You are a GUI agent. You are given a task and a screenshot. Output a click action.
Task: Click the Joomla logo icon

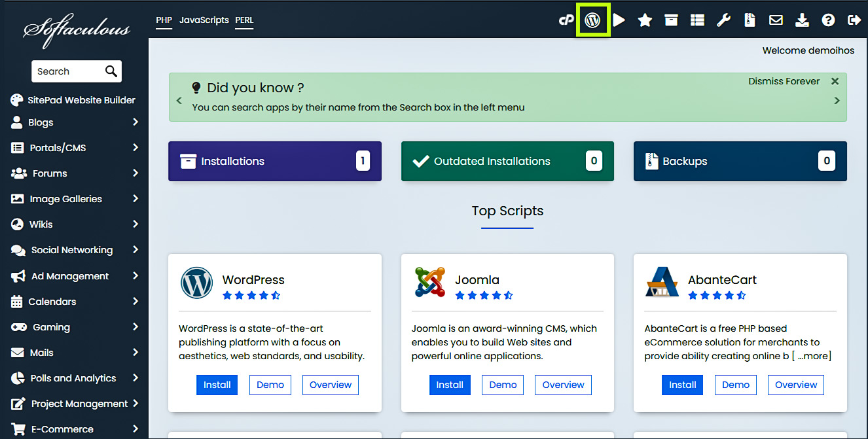[x=430, y=283]
